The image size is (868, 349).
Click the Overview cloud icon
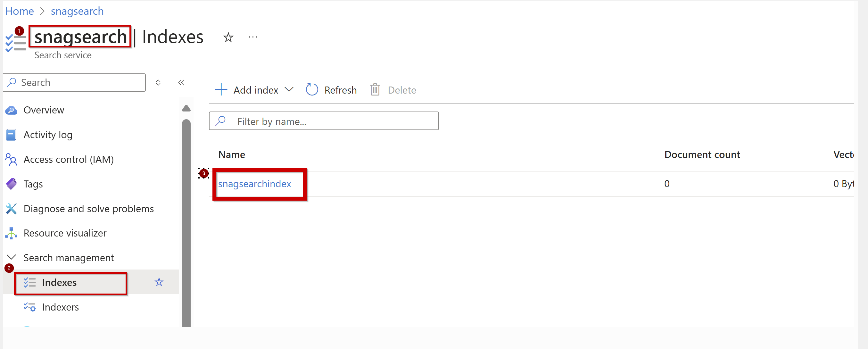pos(11,110)
